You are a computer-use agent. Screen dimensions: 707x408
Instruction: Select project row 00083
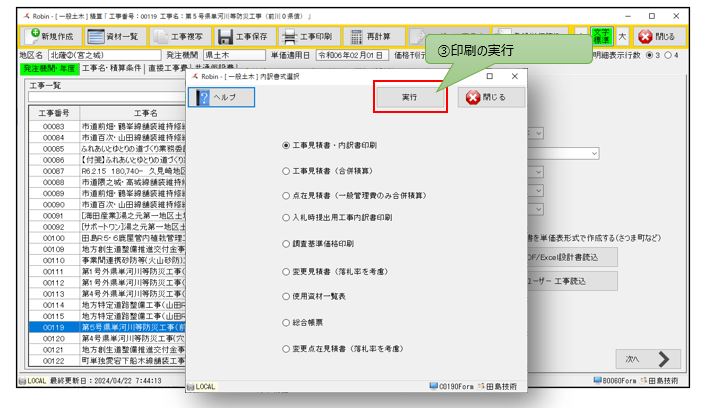[107, 126]
